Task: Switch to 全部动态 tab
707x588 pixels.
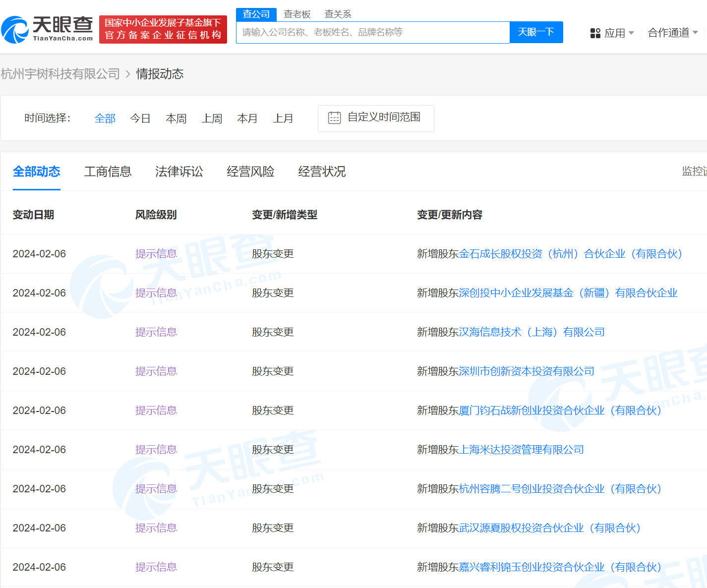Action: pyautogui.click(x=37, y=172)
